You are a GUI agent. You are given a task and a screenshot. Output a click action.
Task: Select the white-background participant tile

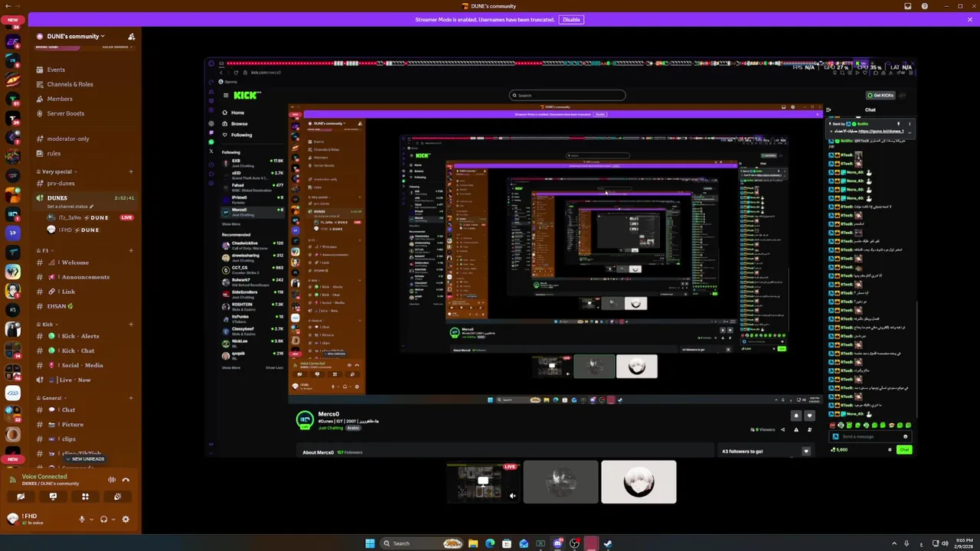pyautogui.click(x=639, y=482)
